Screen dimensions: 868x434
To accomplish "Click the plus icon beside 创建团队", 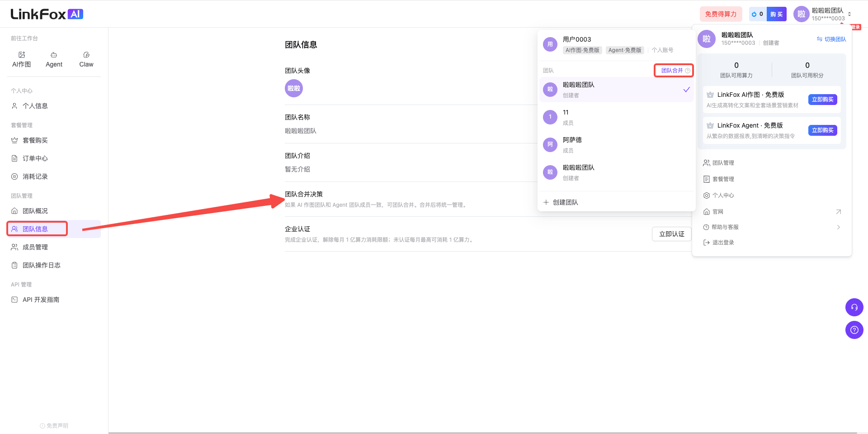I will click(x=546, y=202).
